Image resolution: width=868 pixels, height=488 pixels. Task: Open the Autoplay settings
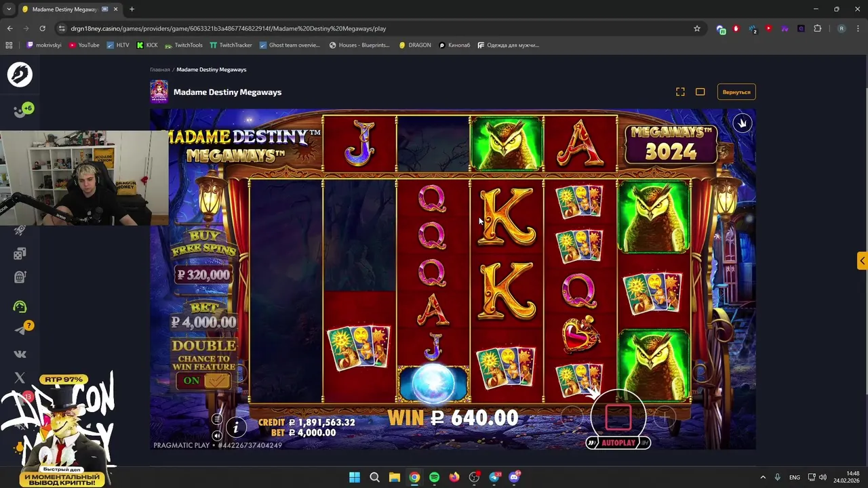618,443
